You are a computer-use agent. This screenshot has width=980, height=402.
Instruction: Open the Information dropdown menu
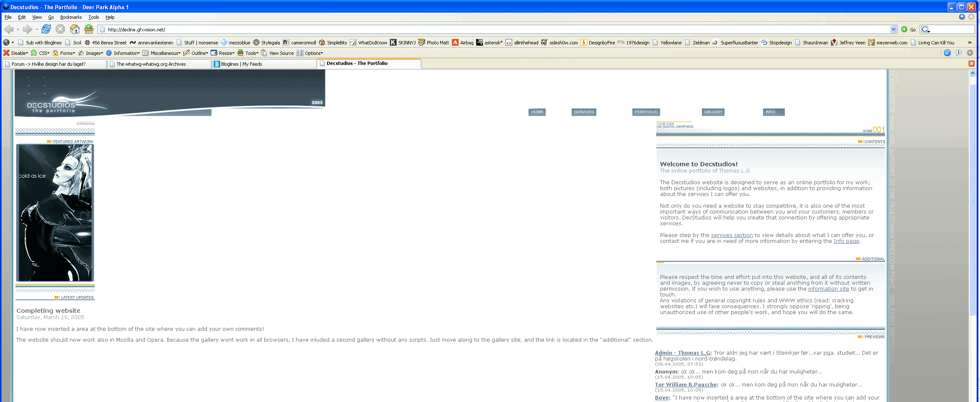(x=123, y=53)
